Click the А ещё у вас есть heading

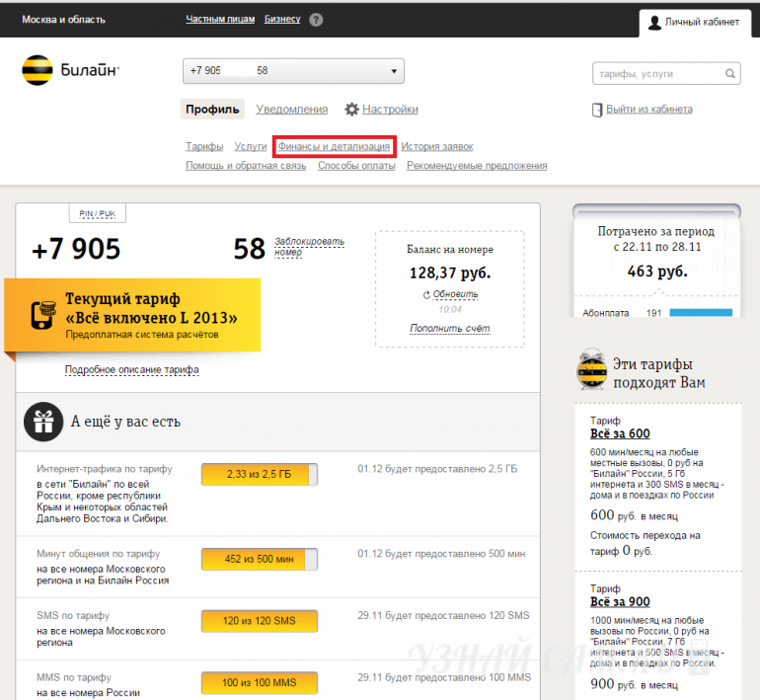coord(125,422)
